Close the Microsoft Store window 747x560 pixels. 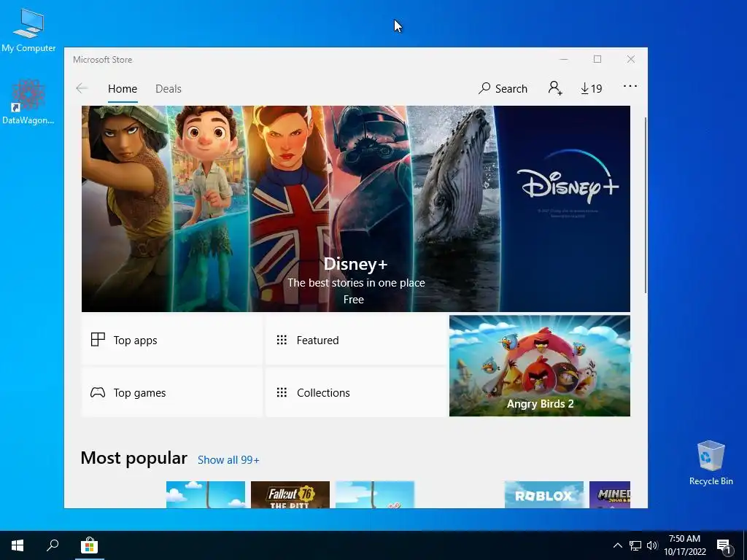[631, 60]
